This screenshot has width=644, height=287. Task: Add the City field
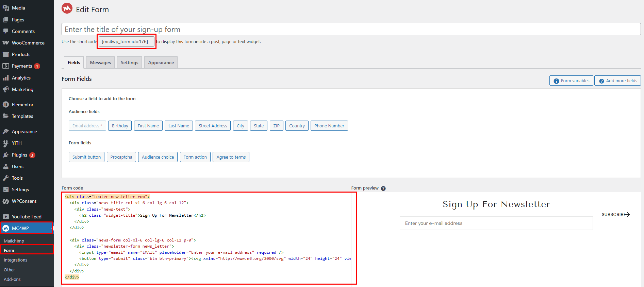pyautogui.click(x=241, y=126)
